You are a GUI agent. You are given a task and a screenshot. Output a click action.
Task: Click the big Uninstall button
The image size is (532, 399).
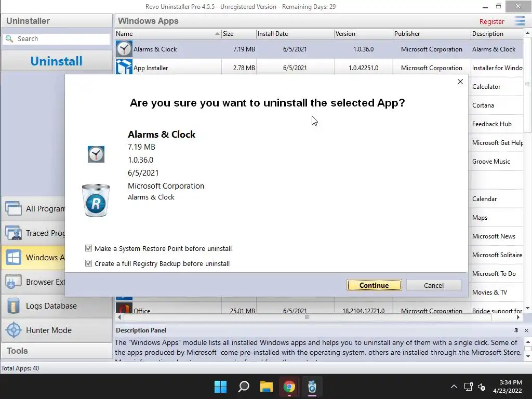[56, 61]
